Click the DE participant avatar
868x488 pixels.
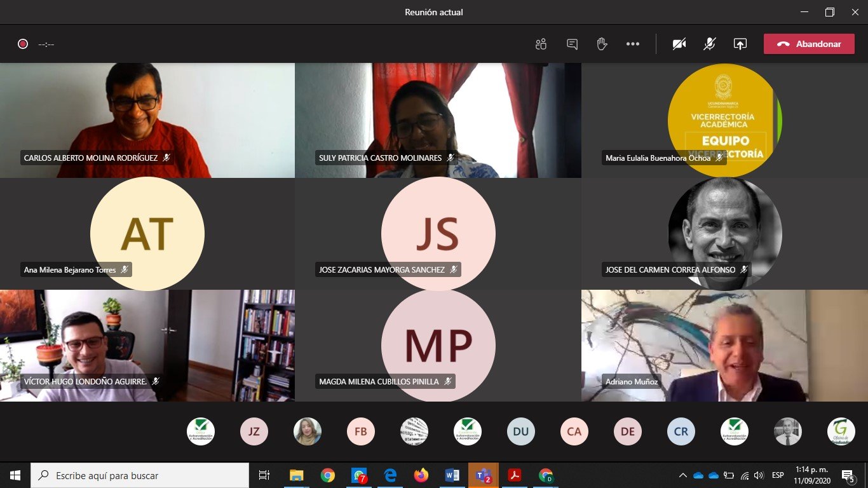(x=628, y=431)
